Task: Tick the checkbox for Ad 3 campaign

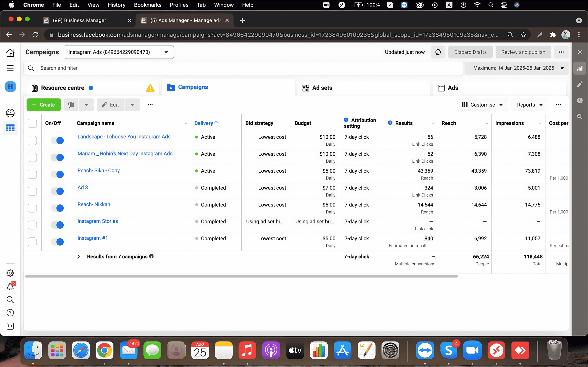Action: click(32, 191)
